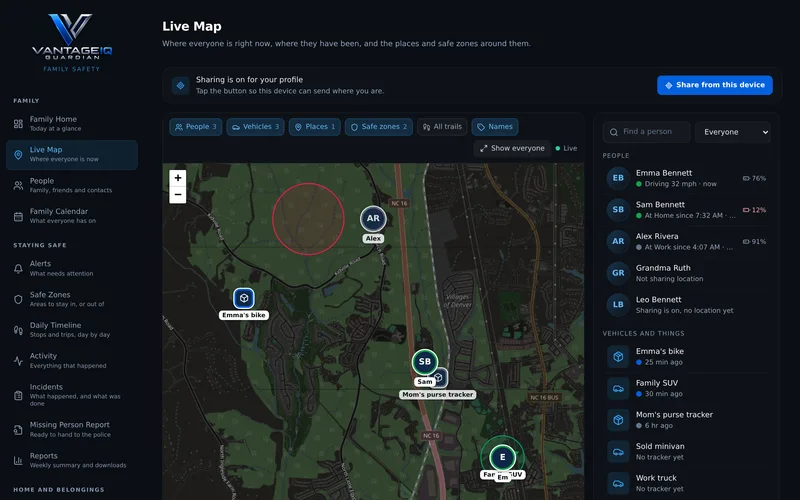Click the sharing status icon in the banner
This screenshot has height=500, width=800.
(180, 85)
